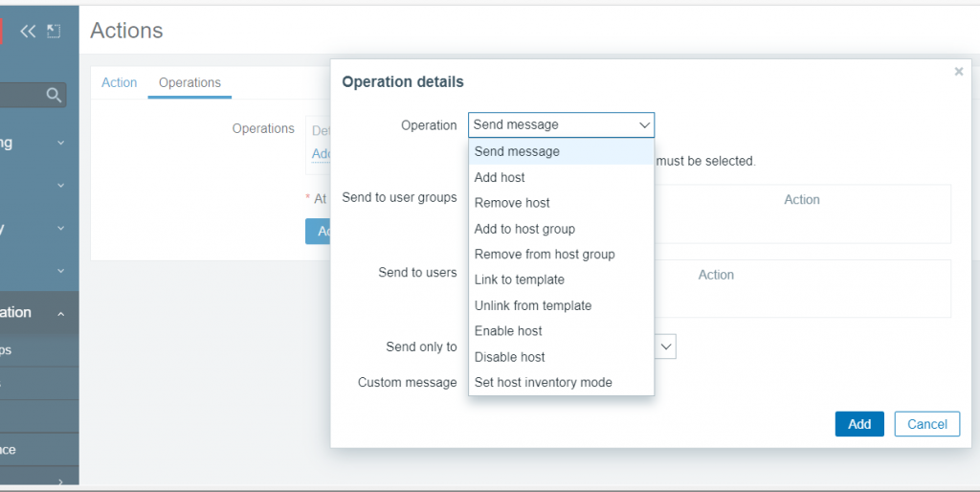This screenshot has width=980, height=492.
Task: Select the Enable host option
Action: [x=508, y=330]
